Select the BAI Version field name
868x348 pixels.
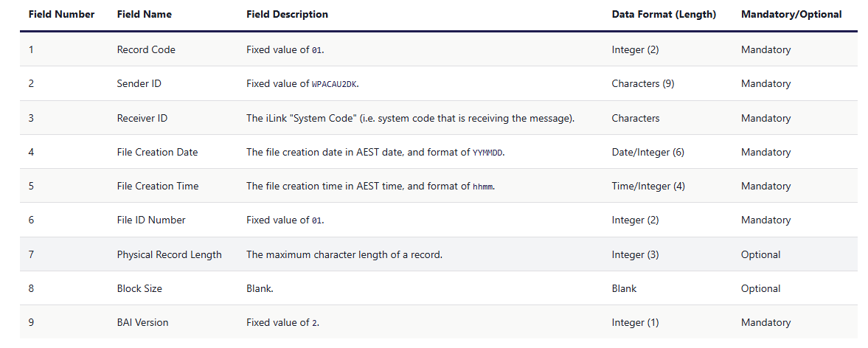point(142,322)
